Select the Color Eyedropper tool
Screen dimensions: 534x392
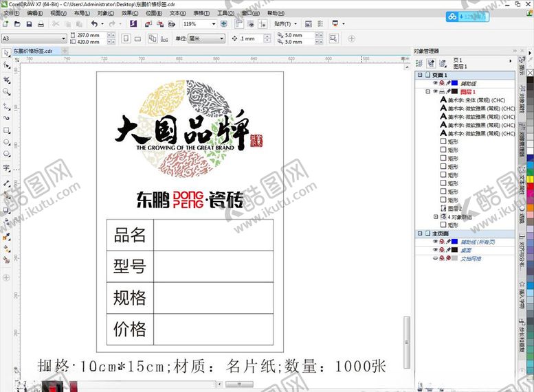(6, 237)
